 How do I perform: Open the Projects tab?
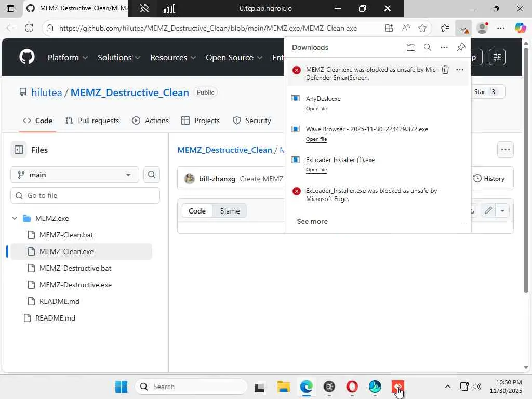201,121
